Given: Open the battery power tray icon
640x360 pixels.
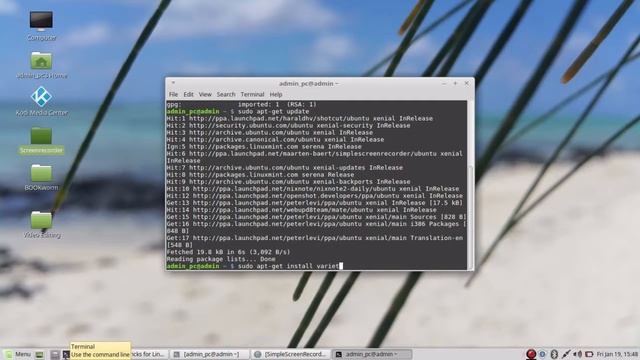Looking at the screenshot, I should point(589,354).
